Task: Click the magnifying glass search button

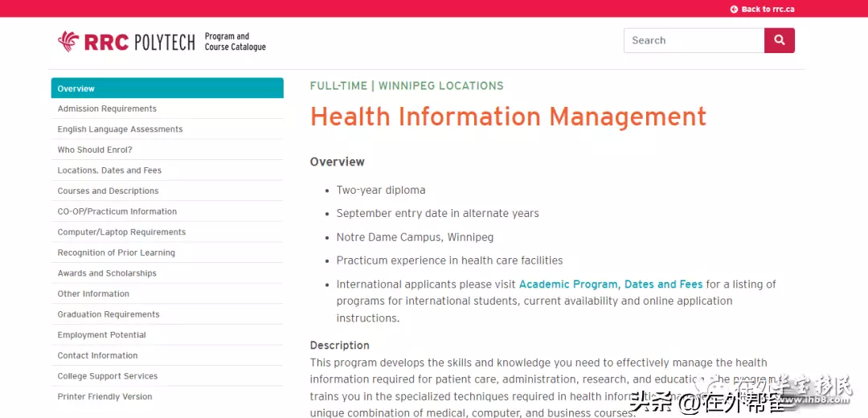Action: coord(779,40)
